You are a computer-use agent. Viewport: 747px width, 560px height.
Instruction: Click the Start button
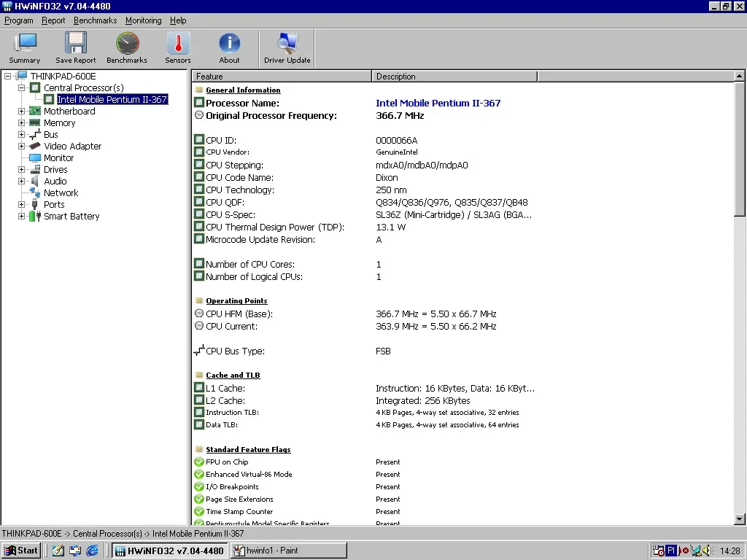point(21,551)
